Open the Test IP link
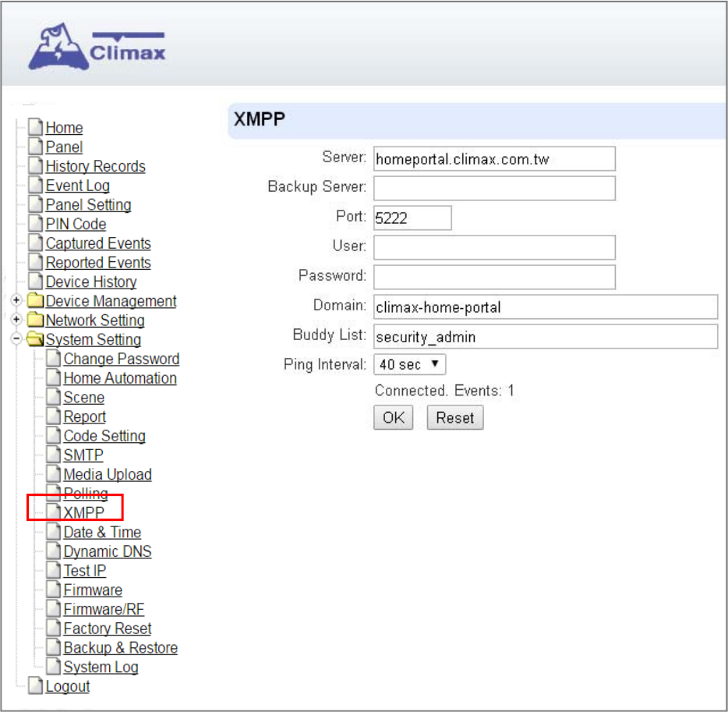The width and height of the screenshot is (728, 712). [84, 572]
